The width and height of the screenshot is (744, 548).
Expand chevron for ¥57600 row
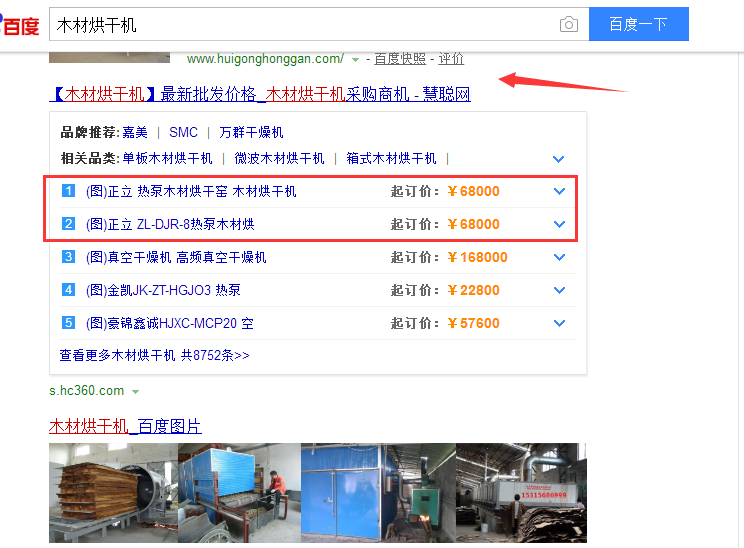pos(559,323)
